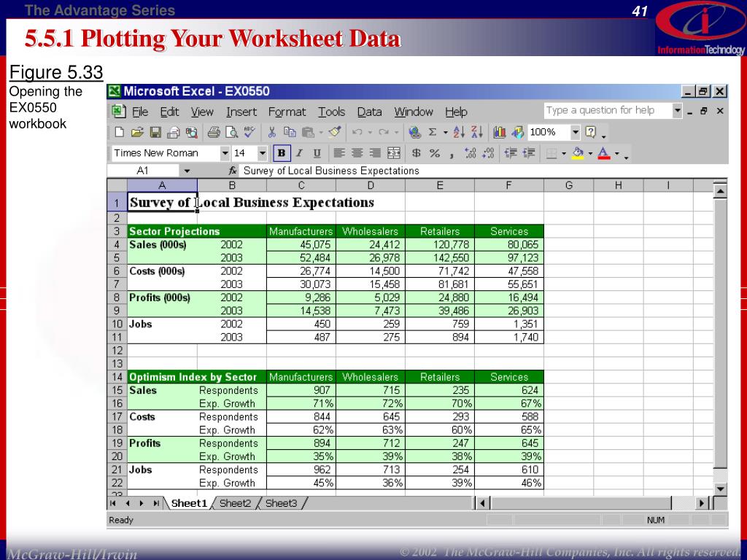The image size is (747, 560).
Task: Switch to the Sheet2 tab
Action: [235, 503]
